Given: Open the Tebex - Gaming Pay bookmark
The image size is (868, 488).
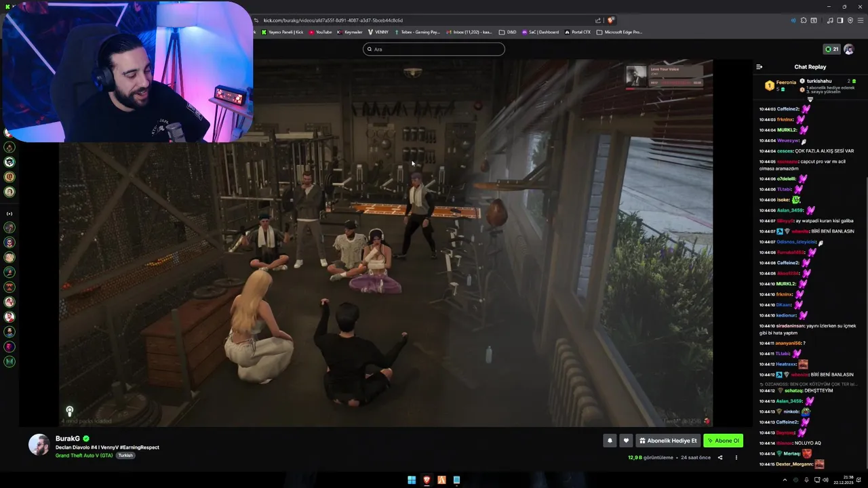Looking at the screenshot, I should [x=417, y=32].
